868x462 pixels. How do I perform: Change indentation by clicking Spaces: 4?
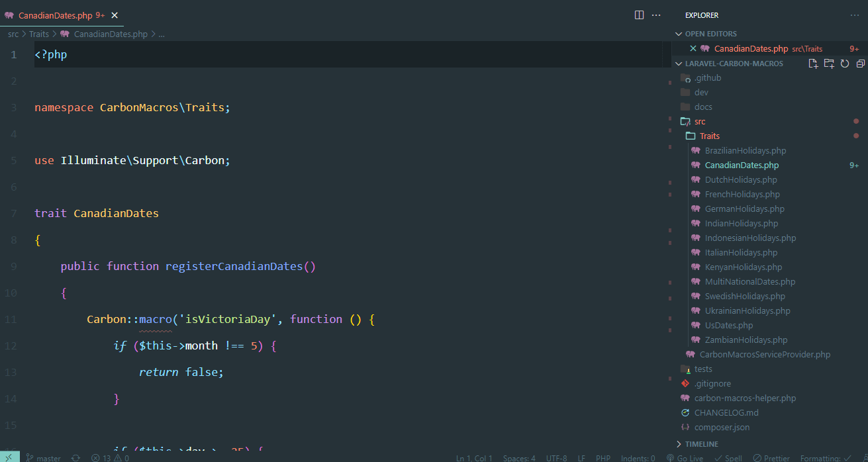pyautogui.click(x=518, y=457)
